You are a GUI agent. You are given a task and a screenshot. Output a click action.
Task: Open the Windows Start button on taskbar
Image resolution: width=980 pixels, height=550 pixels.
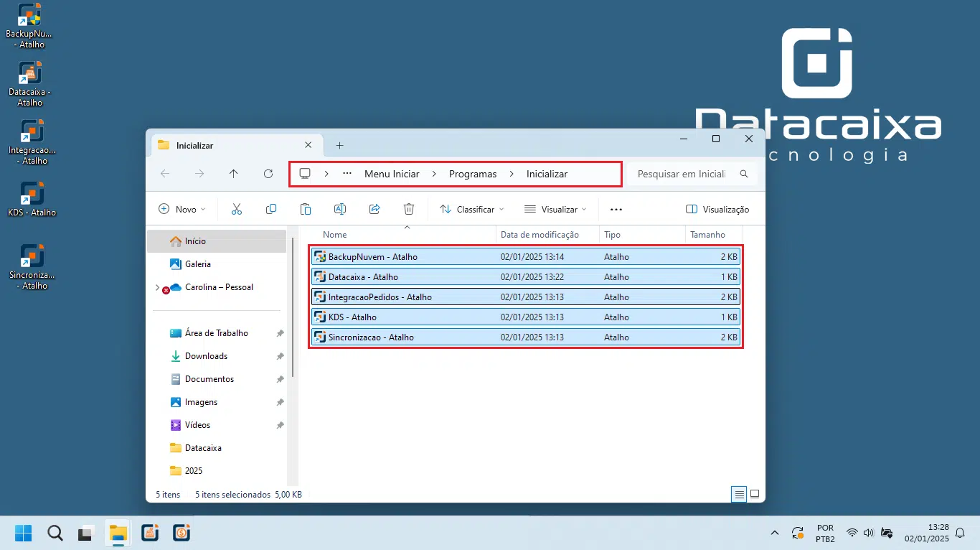click(23, 533)
